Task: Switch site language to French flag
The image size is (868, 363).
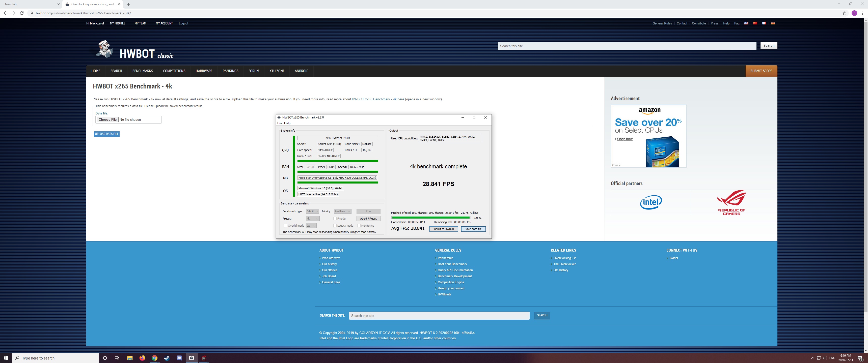Action: coord(764,23)
